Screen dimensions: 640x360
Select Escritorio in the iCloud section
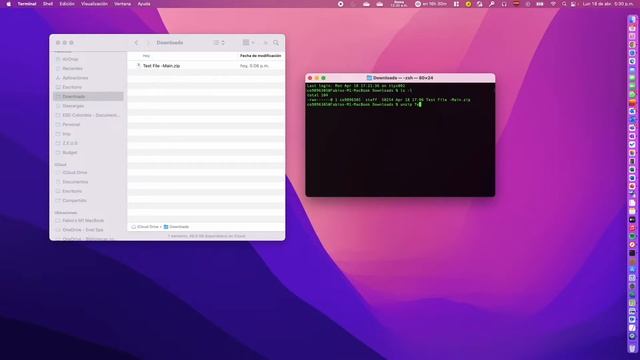[72, 191]
